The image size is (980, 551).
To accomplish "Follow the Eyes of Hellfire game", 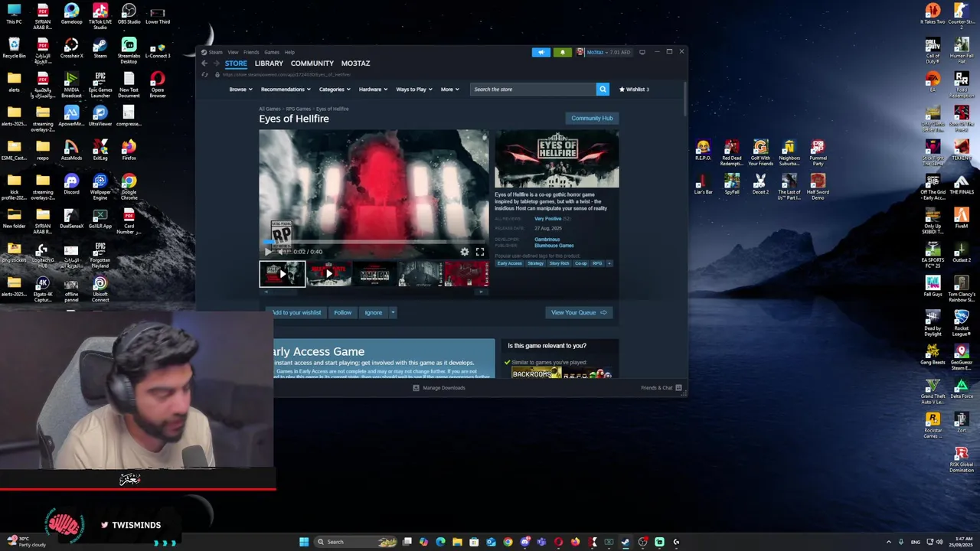I will tap(342, 312).
